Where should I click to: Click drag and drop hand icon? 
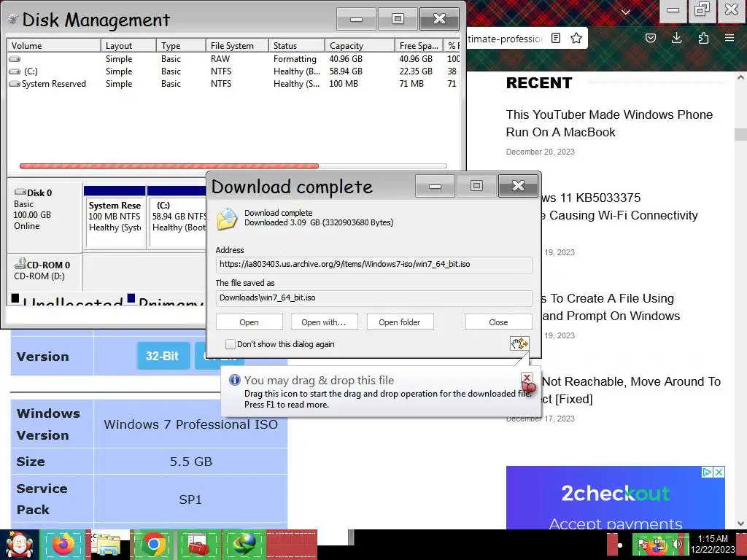point(519,343)
